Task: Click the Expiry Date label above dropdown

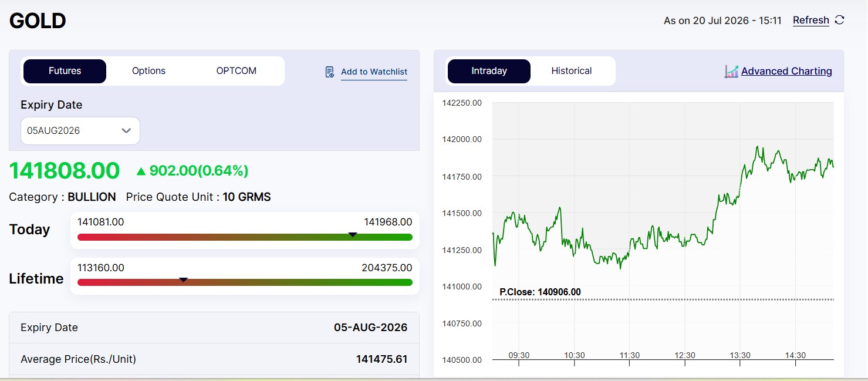Action: coord(52,105)
